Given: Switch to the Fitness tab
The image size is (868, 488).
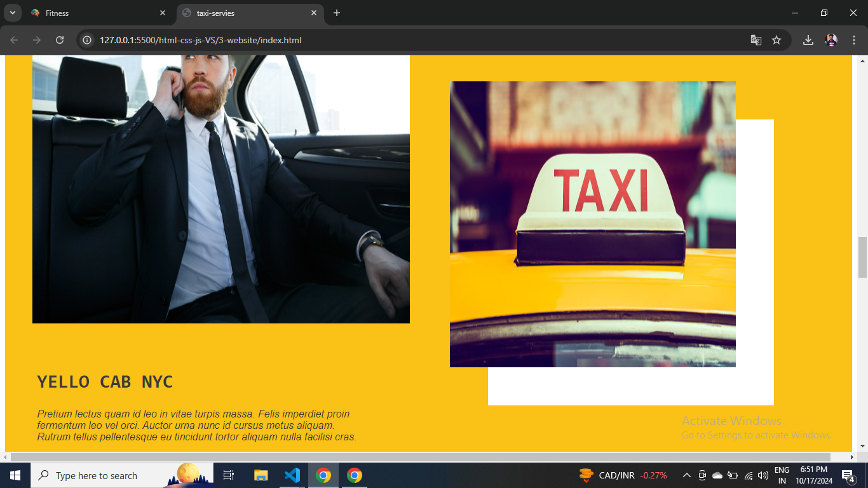Looking at the screenshot, I should (98, 13).
